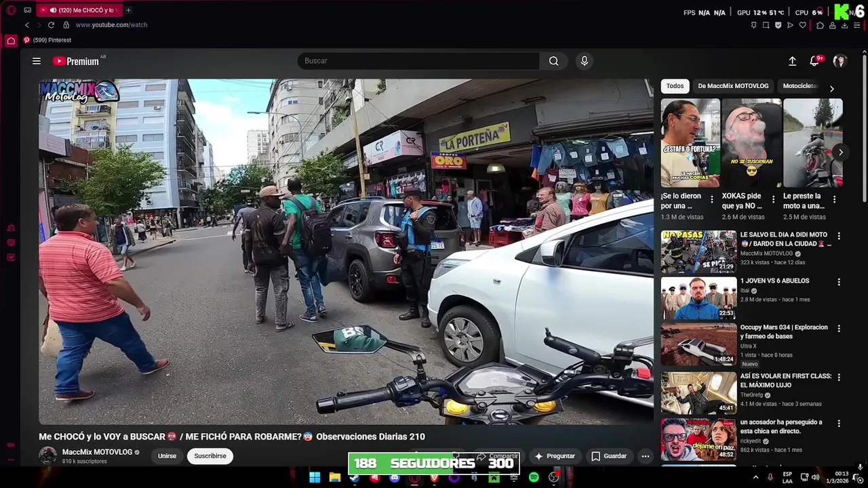
Task: Select the Motocicletas filter chip
Action: tap(800, 86)
